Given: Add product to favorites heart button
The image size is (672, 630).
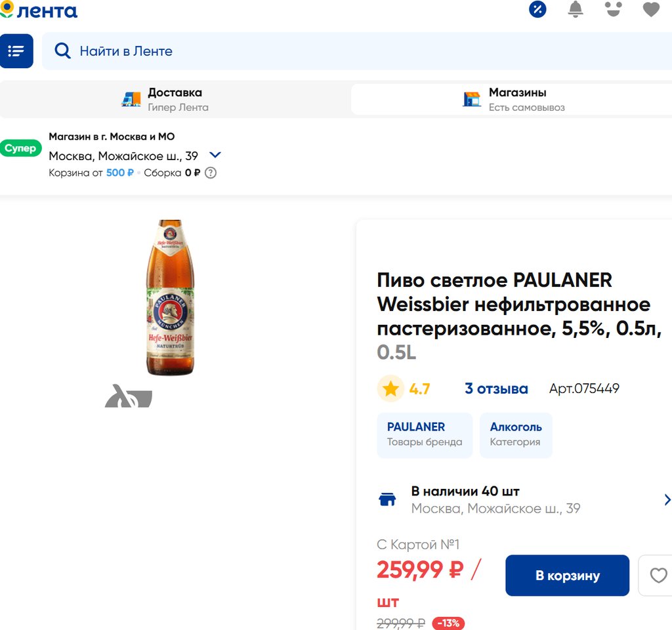Looking at the screenshot, I should [656, 575].
